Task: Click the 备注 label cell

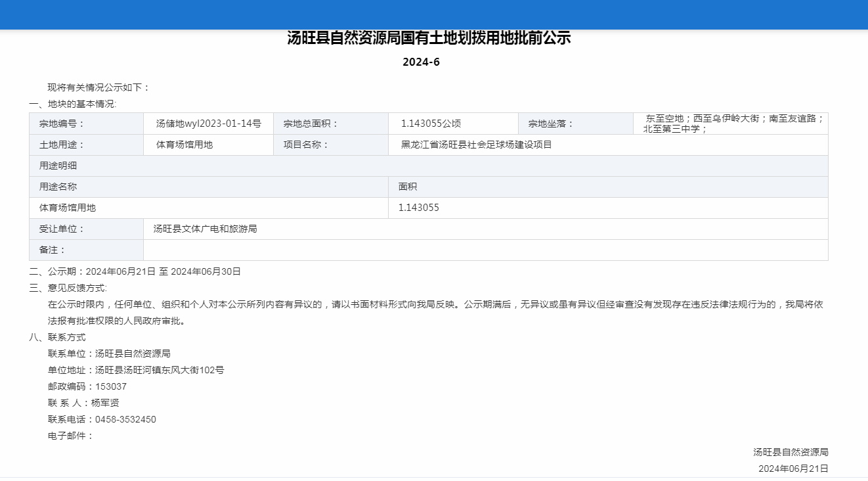Action: click(87, 250)
